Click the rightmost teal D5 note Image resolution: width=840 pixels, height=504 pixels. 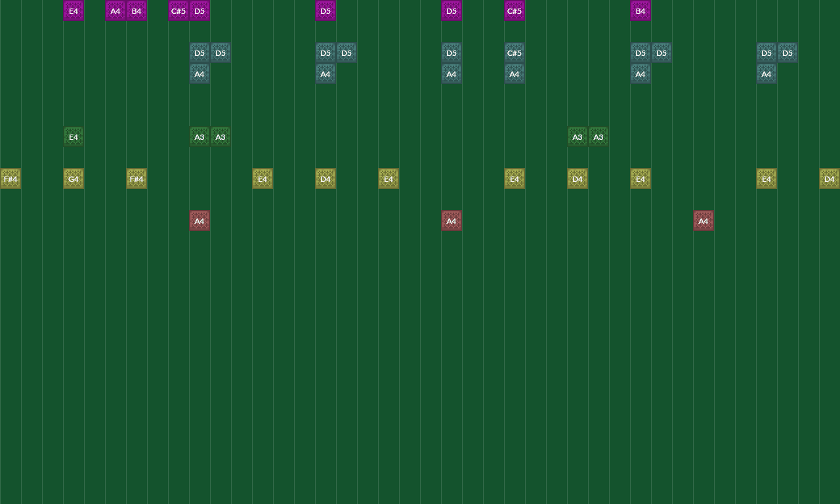787,52
